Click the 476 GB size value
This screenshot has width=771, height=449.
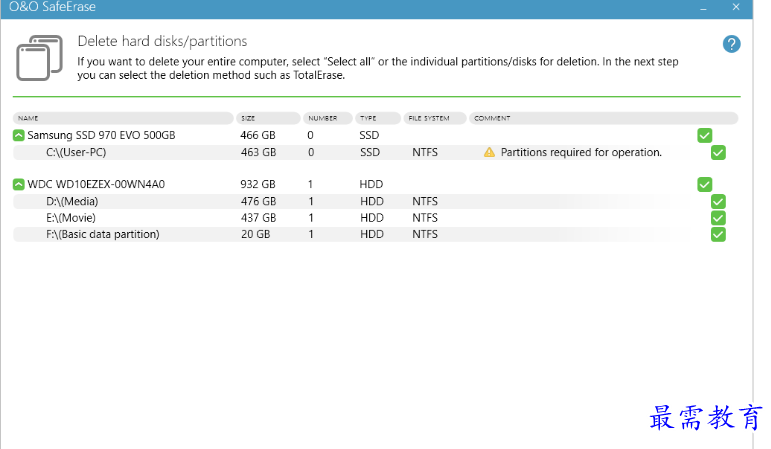259,201
